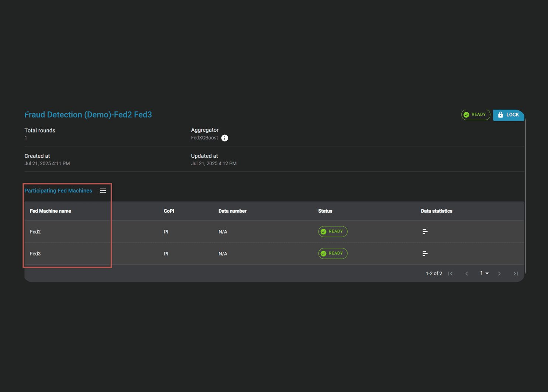This screenshot has height=392, width=548.
Task: Jump to the first page of results
Action: [x=451, y=274]
